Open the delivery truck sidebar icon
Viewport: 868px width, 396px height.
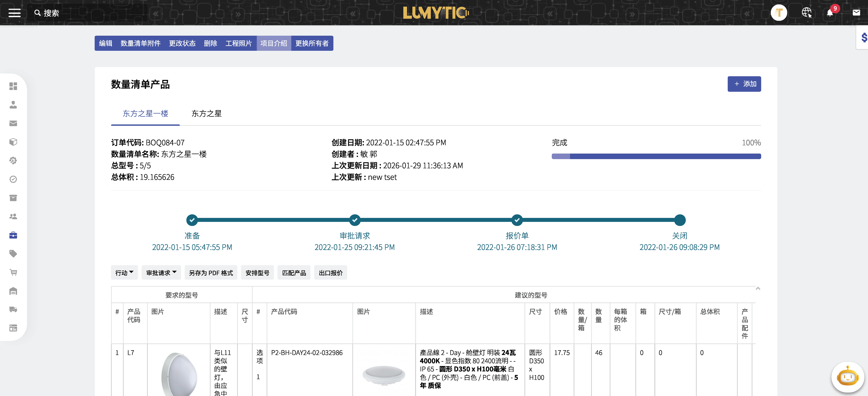13,309
